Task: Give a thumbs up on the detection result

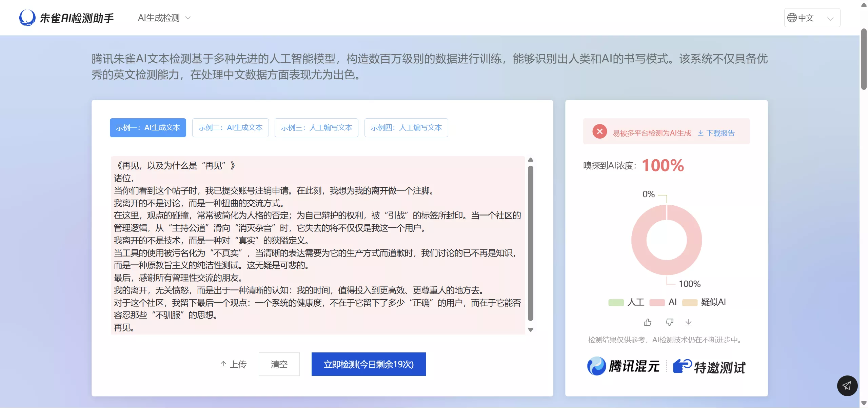Action: pos(647,322)
